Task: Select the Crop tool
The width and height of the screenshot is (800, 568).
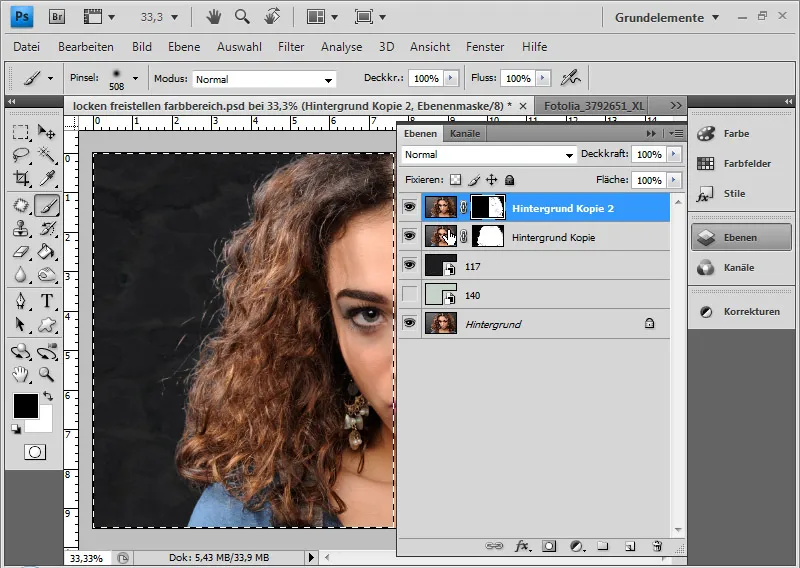Action: [20, 178]
